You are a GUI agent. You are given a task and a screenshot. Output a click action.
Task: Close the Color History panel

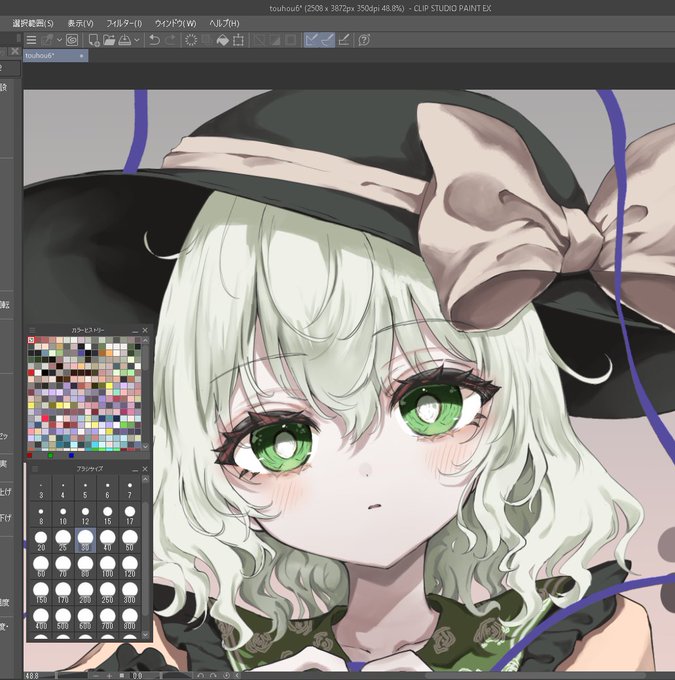click(x=145, y=330)
